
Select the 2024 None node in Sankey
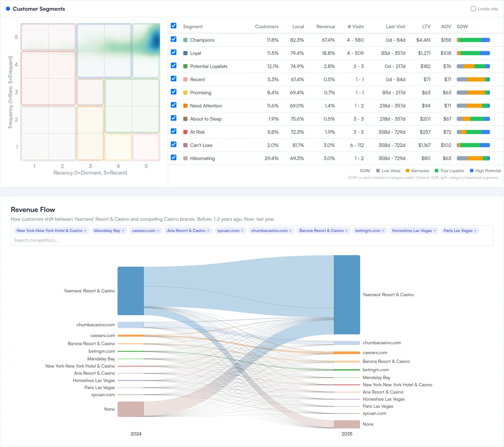coord(131,409)
